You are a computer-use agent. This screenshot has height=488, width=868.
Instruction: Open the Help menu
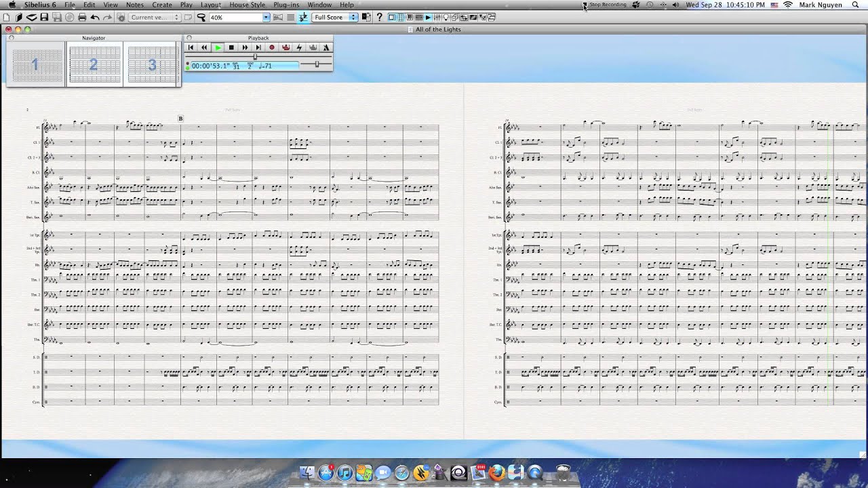coord(347,5)
